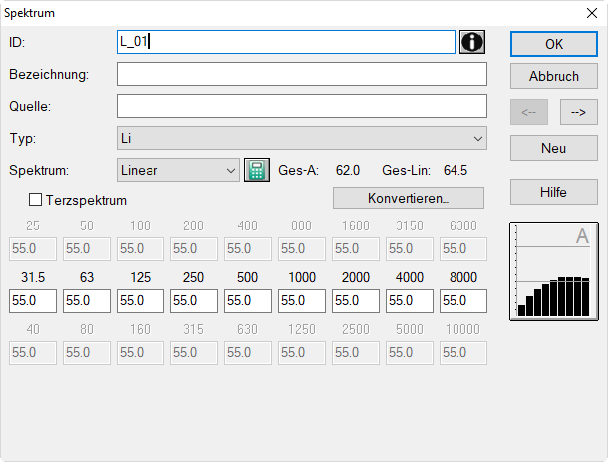Create a new entry with Neu

pos(554,148)
